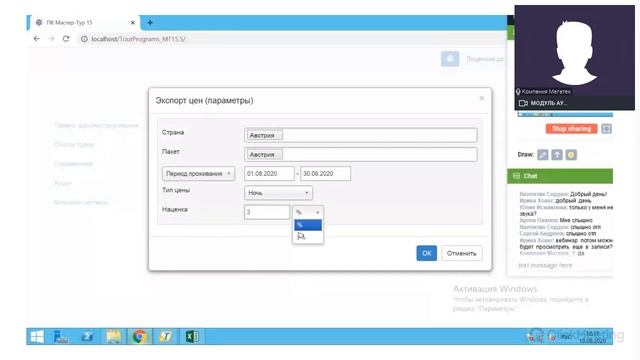Click the Страна field with Австрия tag

[360, 135]
